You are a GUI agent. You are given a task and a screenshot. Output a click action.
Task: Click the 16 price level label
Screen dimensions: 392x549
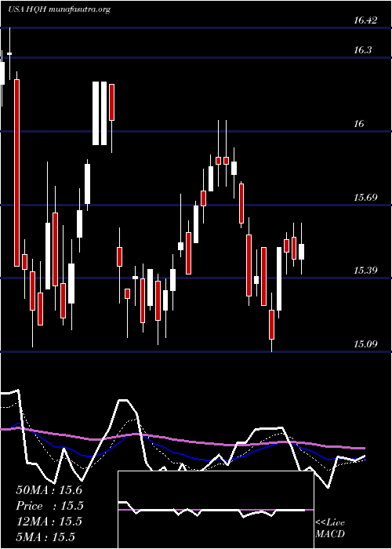(359, 124)
